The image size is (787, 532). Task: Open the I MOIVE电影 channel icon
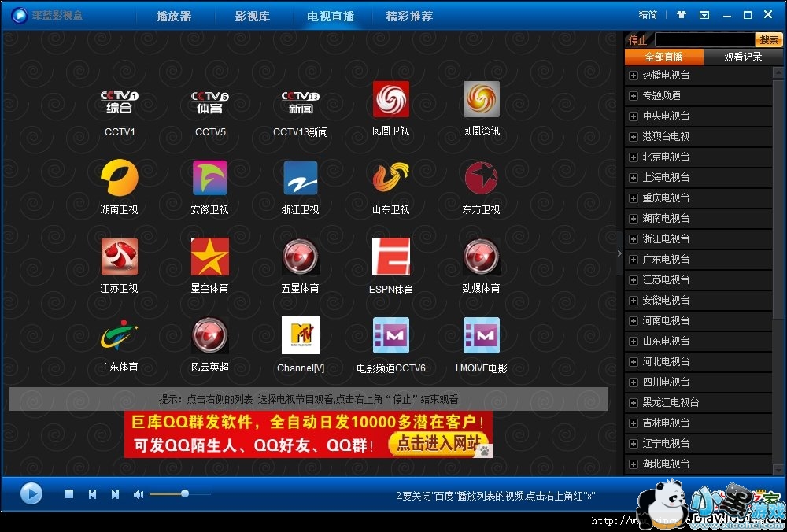tap(482, 334)
